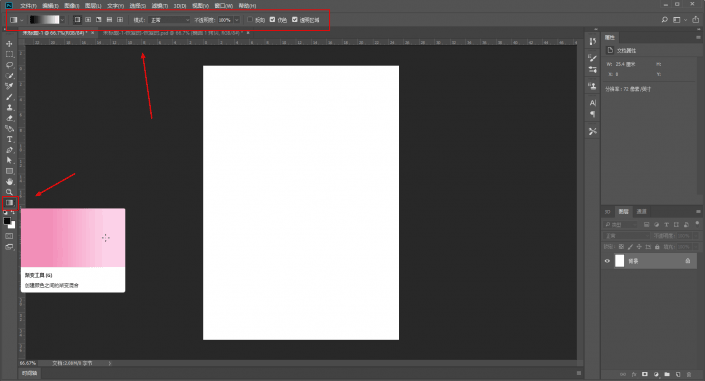
Task: Open the 模式 blend mode dropdown
Action: click(170, 20)
